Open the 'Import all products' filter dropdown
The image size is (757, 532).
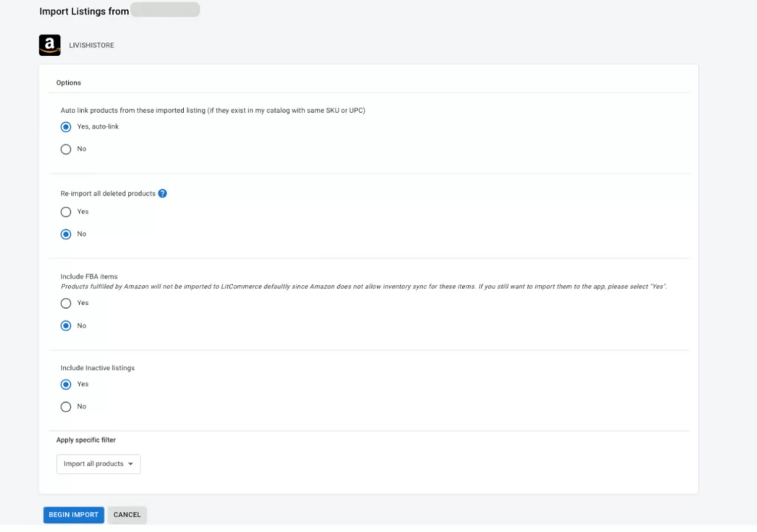(98, 464)
